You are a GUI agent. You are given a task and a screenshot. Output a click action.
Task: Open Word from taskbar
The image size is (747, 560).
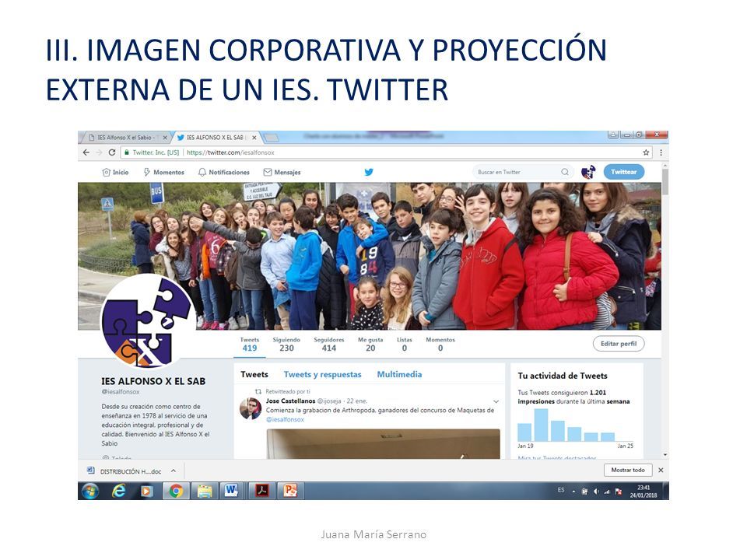tap(232, 491)
